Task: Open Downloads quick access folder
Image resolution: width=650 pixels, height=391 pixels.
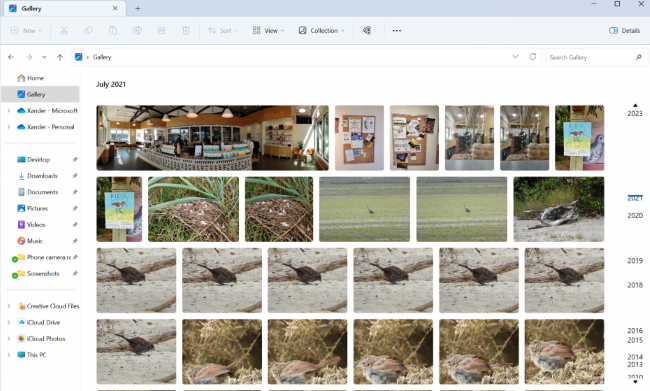Action: 42,176
